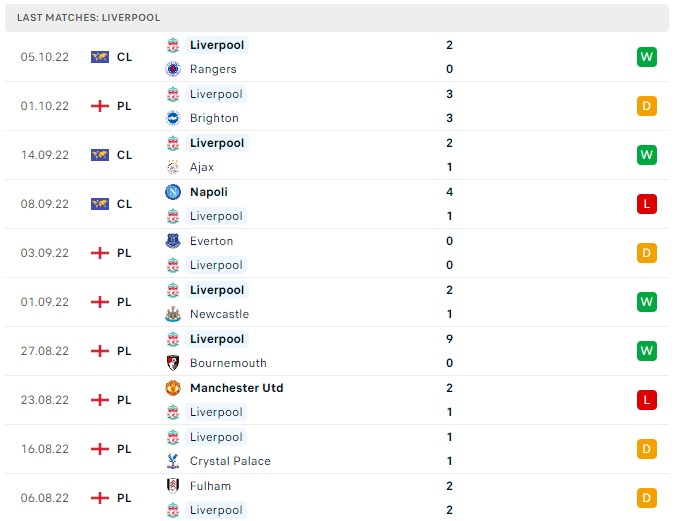Click the Brighton club crest icon
This screenshot has width=679, height=521.
[173, 118]
